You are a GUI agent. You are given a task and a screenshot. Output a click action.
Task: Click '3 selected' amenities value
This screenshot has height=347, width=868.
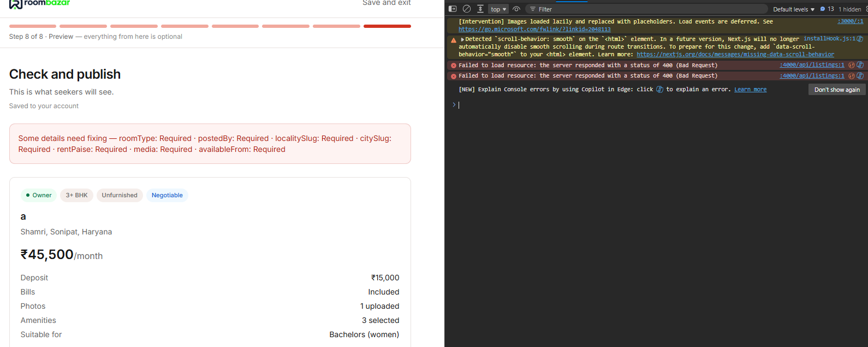[x=381, y=320]
